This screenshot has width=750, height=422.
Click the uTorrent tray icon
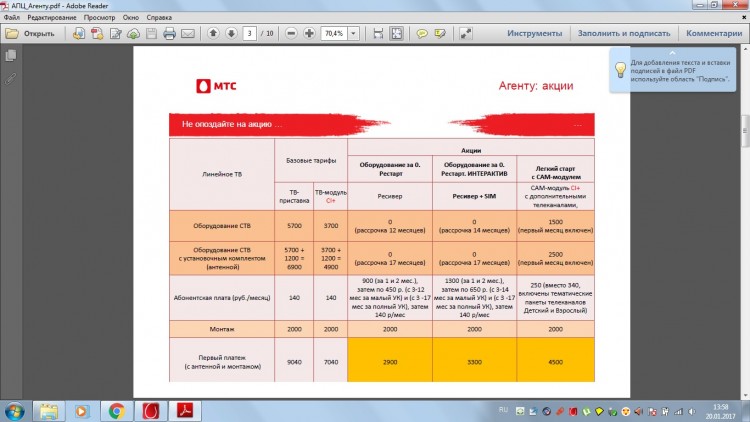586,411
